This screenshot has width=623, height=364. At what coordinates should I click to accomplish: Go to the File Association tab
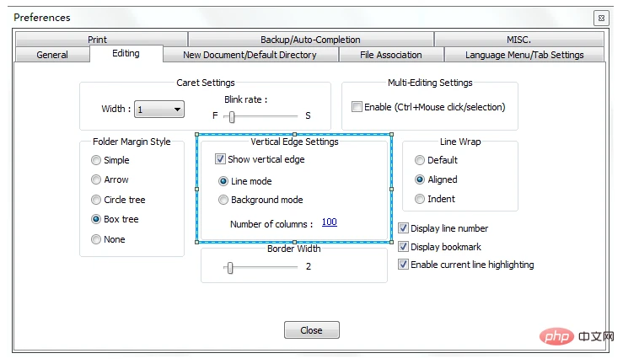click(x=390, y=55)
